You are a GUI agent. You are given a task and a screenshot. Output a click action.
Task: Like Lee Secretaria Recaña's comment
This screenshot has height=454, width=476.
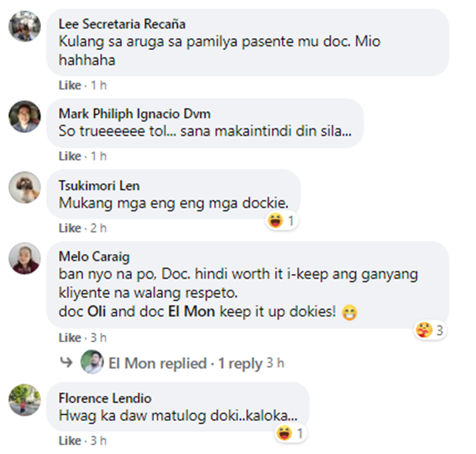70,85
